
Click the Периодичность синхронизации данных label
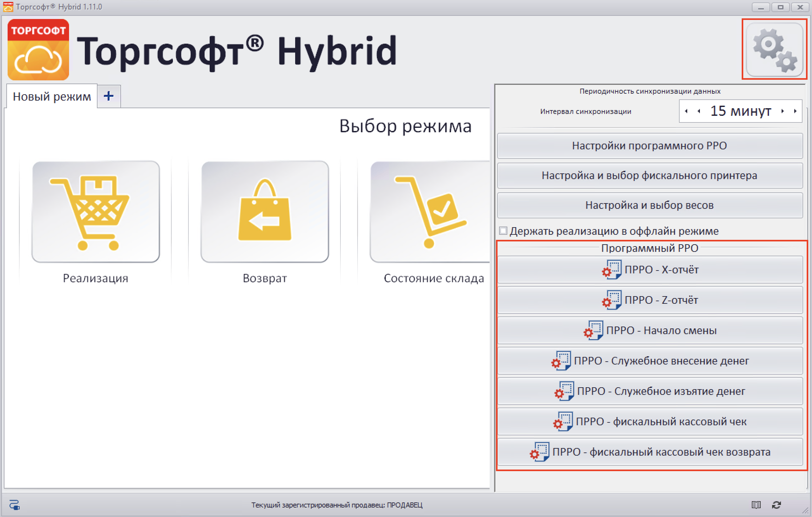(650, 91)
